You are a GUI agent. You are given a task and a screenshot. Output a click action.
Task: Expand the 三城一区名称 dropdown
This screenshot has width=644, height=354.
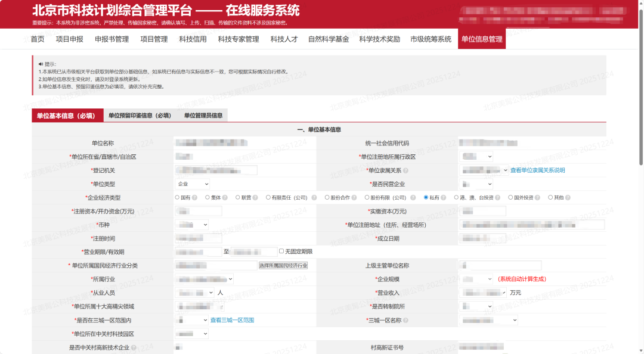pos(488,320)
